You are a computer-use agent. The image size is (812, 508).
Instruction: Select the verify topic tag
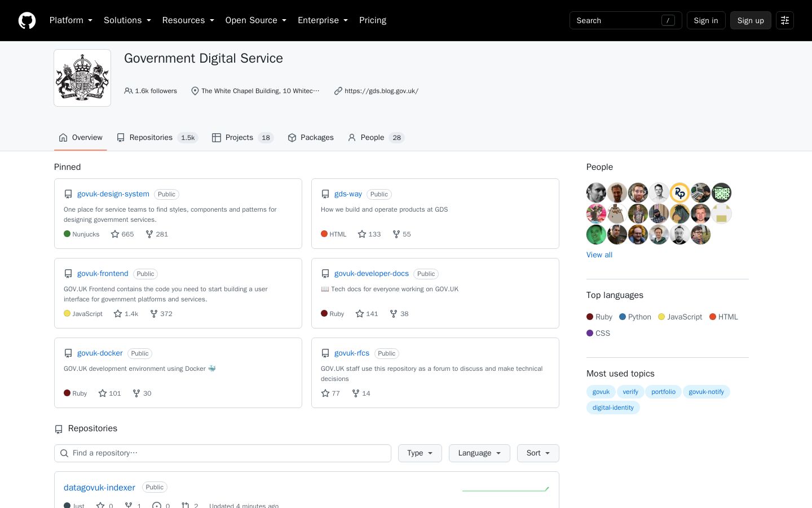coord(630,392)
